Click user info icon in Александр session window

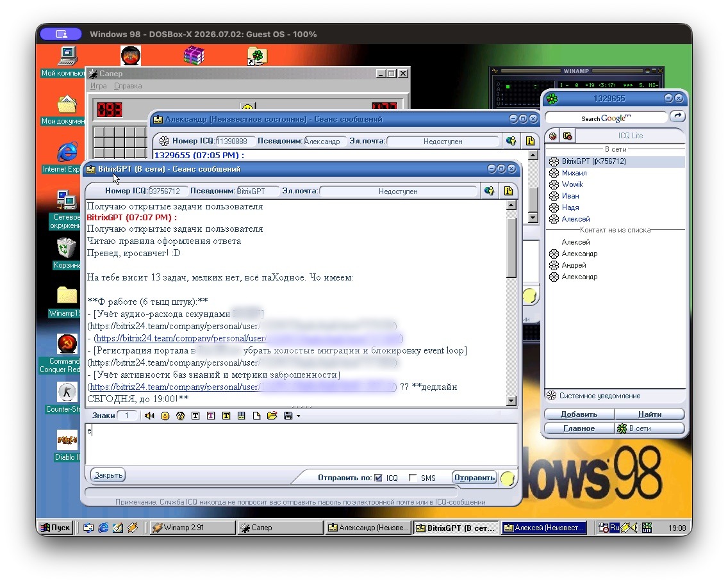[511, 141]
